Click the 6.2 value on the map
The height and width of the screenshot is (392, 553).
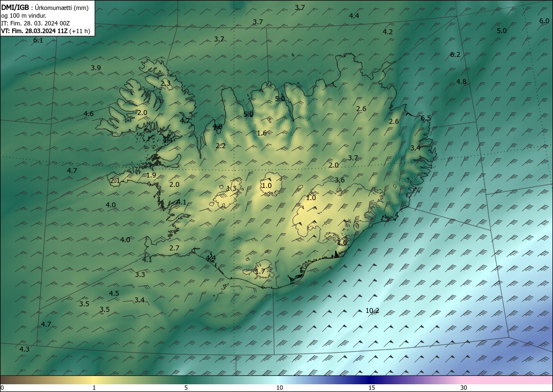point(455,55)
